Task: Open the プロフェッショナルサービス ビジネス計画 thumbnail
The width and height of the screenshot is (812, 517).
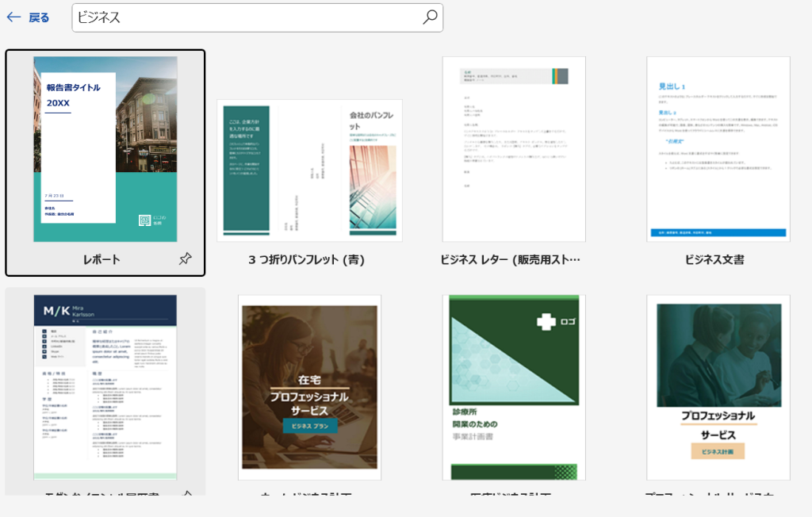Action: pos(718,387)
